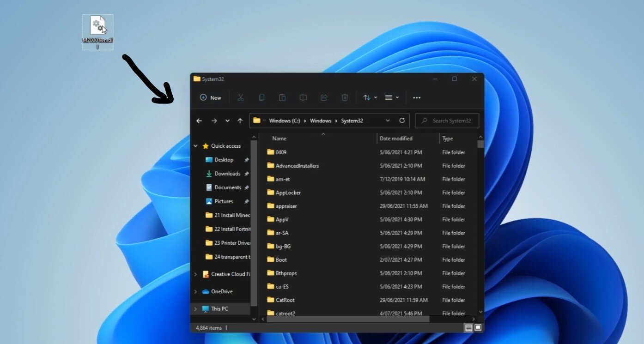Image resolution: width=644 pixels, height=344 pixels.
Task: Click the Delete trash can icon
Action: [345, 97]
